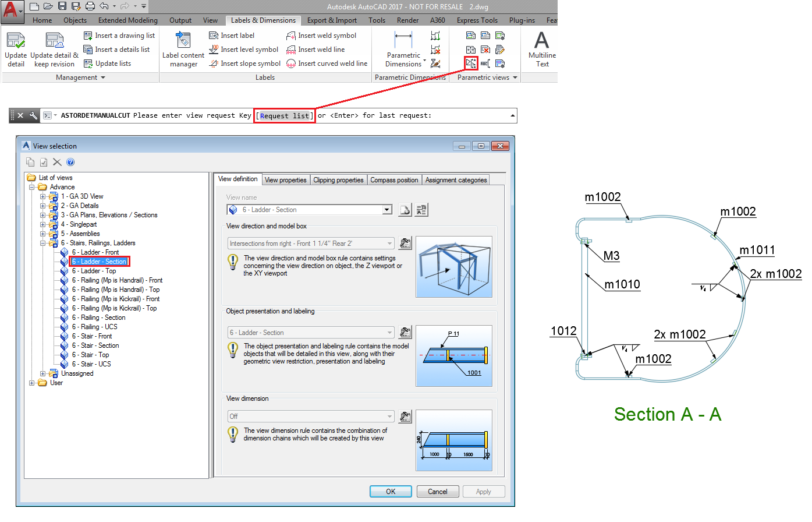Select 6 - Ladder - Front view

click(95, 252)
